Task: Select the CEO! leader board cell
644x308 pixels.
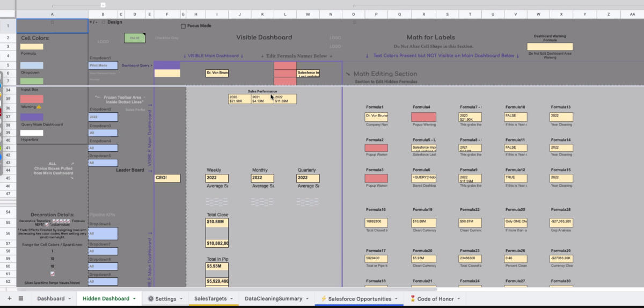Action: click(167, 178)
